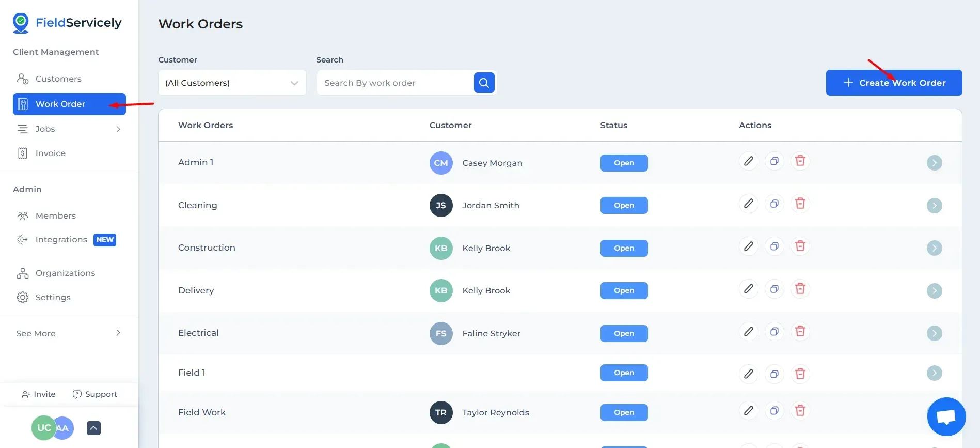Duplicate the Field Work work order
980x448 pixels.
pyautogui.click(x=774, y=411)
